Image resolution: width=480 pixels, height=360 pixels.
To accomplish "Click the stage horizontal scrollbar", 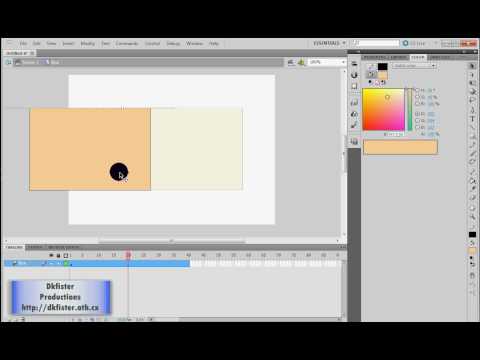I will point(172,241).
